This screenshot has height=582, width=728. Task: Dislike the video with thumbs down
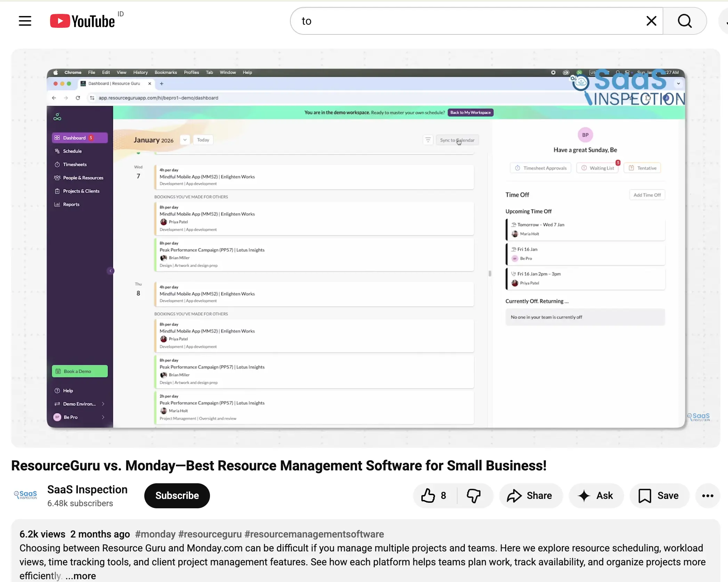(474, 495)
